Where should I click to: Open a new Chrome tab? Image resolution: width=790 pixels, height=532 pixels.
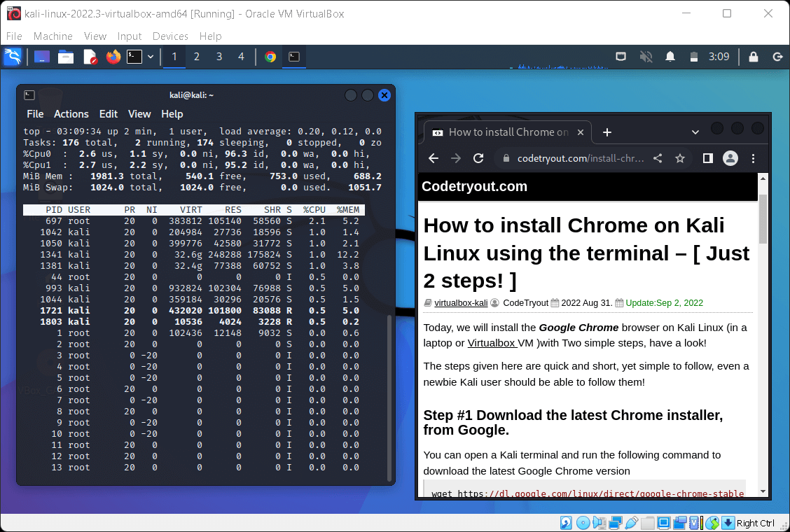pos(607,132)
